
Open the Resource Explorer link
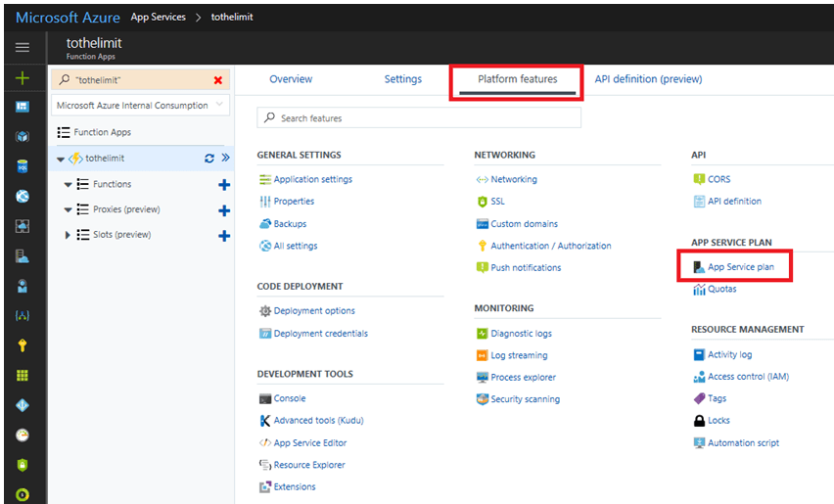tap(309, 465)
